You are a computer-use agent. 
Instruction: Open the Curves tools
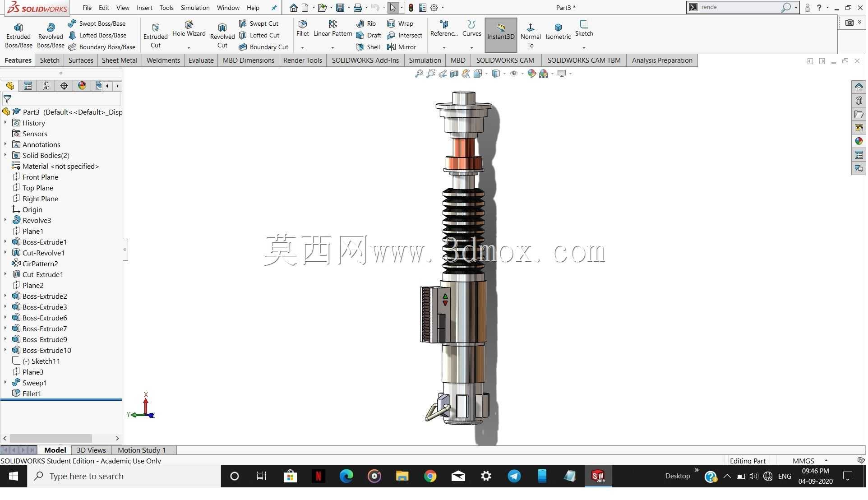(472, 28)
